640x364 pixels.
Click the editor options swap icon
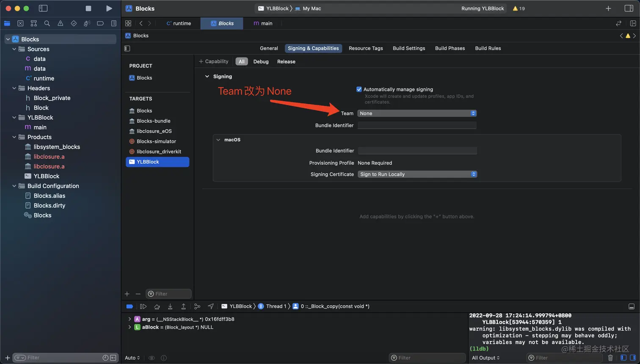[x=618, y=23]
